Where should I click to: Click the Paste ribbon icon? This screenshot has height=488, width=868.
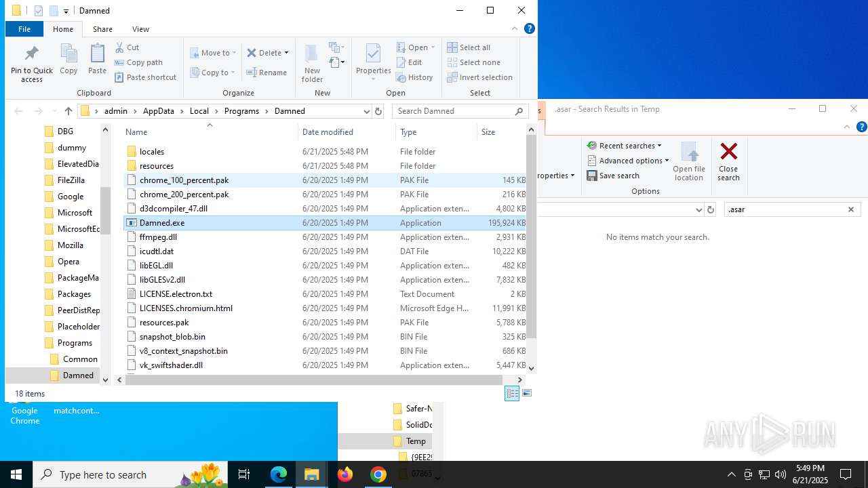97,59
